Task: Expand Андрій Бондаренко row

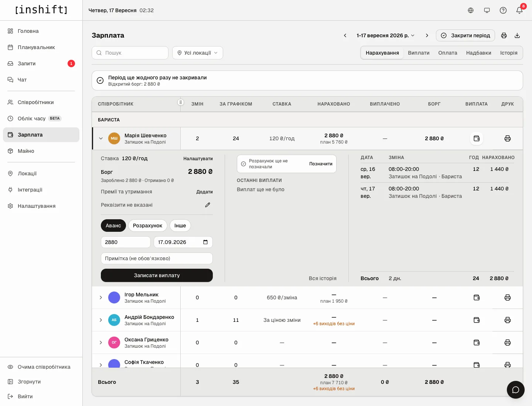Action: point(101,320)
